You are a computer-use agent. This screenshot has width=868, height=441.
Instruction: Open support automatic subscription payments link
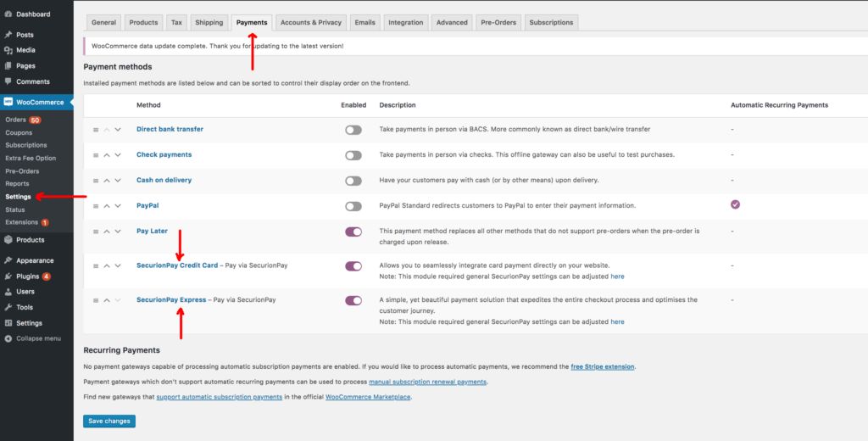pos(220,397)
